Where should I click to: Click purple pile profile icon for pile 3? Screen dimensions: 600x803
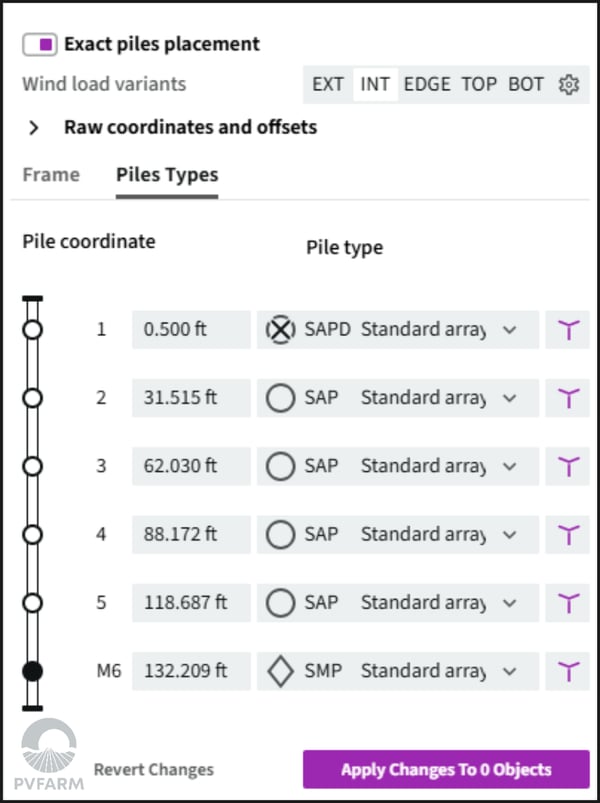coord(568,466)
